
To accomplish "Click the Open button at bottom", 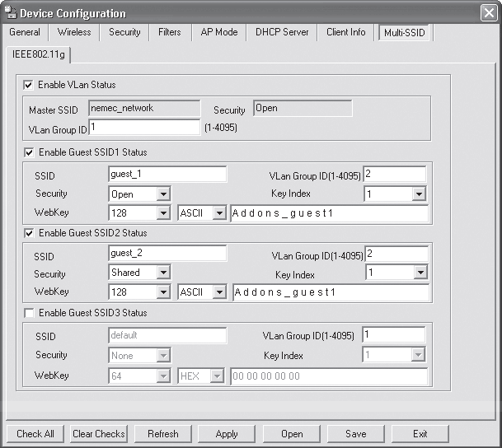I will (x=292, y=434).
